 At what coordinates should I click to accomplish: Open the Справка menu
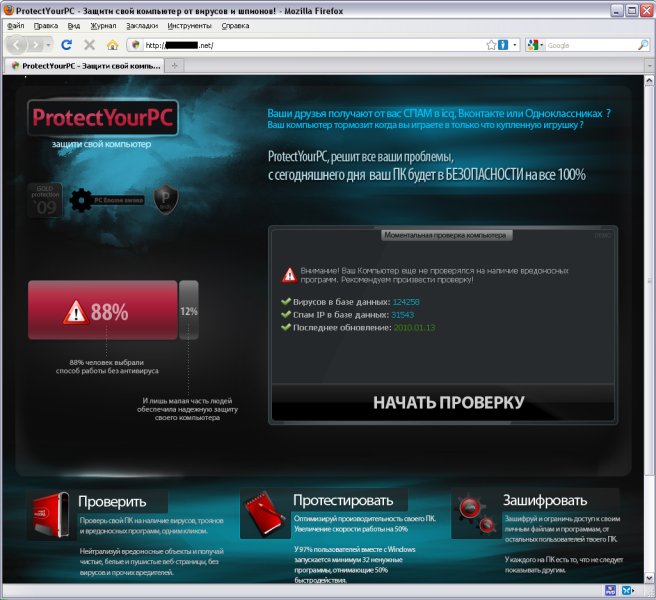click(x=235, y=26)
